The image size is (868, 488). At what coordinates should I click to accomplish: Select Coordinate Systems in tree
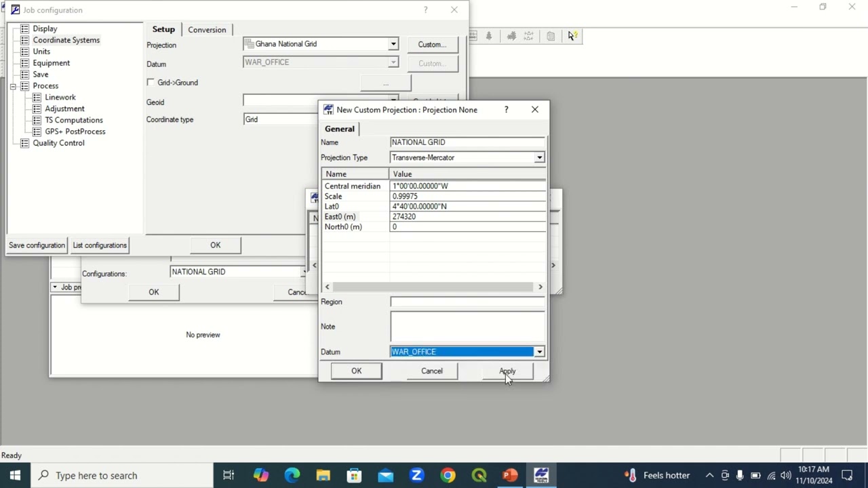click(66, 40)
